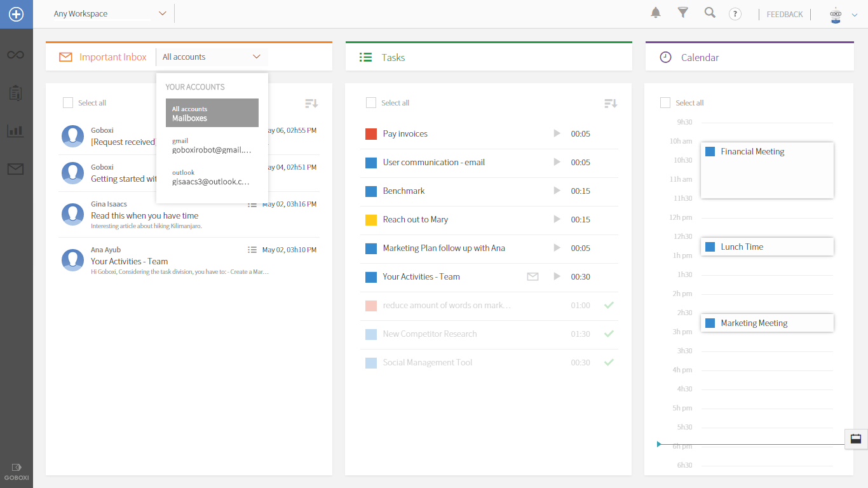Click the sort icon in Tasks panel

610,103
